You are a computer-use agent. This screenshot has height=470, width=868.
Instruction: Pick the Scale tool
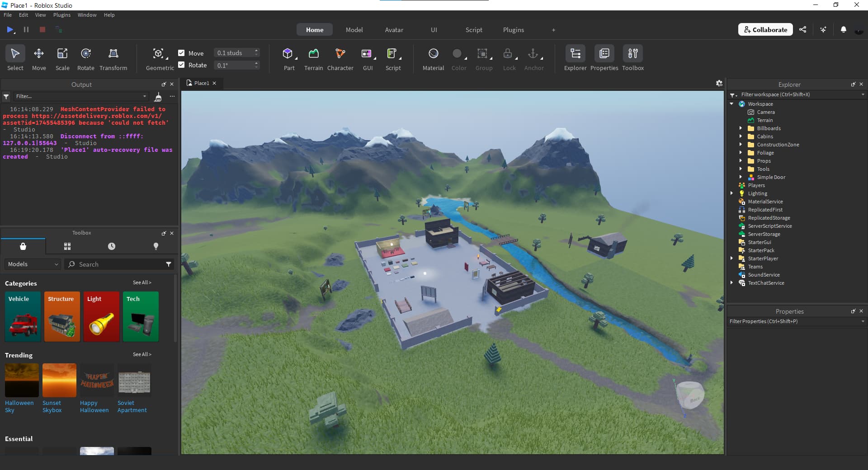click(x=62, y=58)
